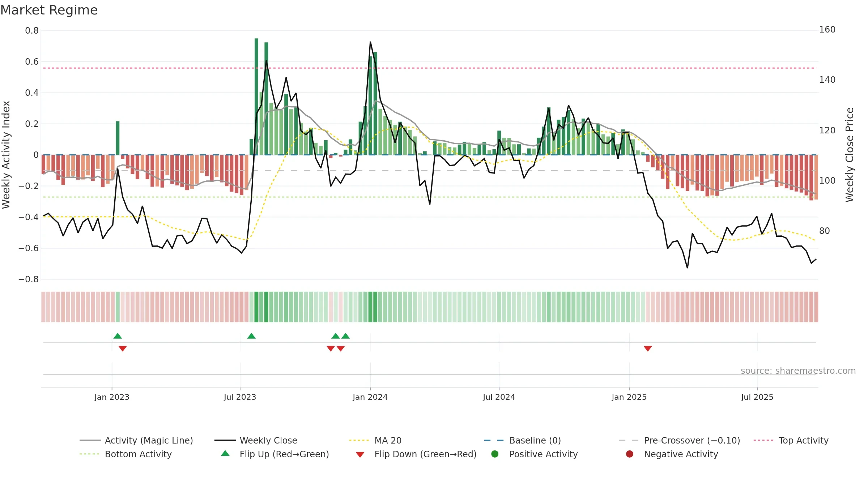Select the flip-down marker just after Jan 2023
Screen dimensions: 868x488
coord(123,348)
